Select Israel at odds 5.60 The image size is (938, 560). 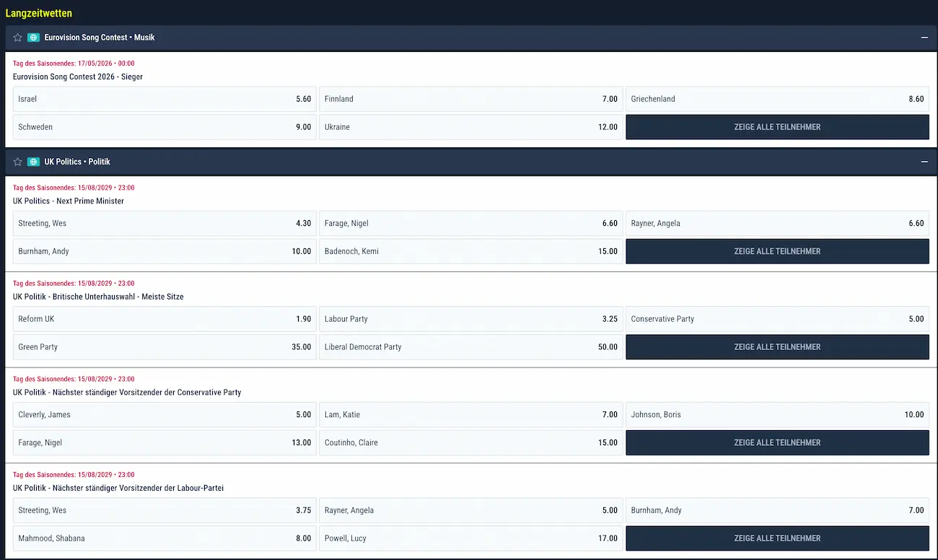[x=165, y=99]
